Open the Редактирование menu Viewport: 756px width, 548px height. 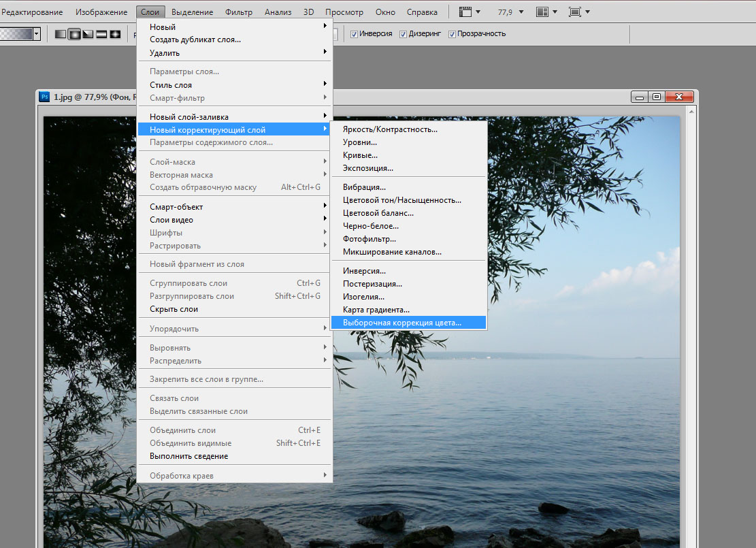[x=32, y=12]
